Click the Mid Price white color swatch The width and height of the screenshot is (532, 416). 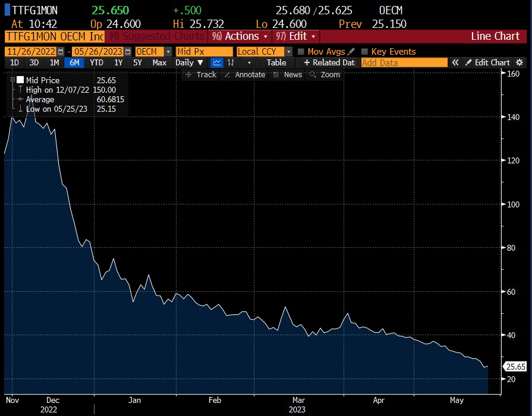[20, 80]
